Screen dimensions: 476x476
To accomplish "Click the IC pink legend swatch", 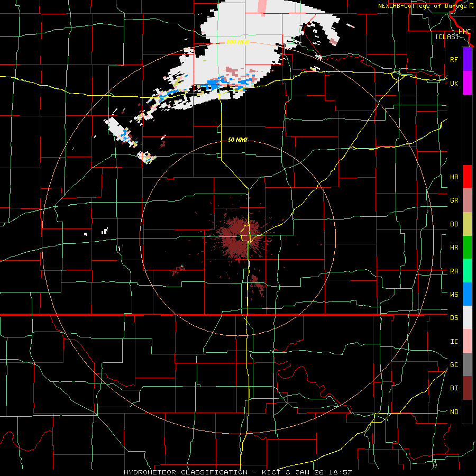I will 467,341.
